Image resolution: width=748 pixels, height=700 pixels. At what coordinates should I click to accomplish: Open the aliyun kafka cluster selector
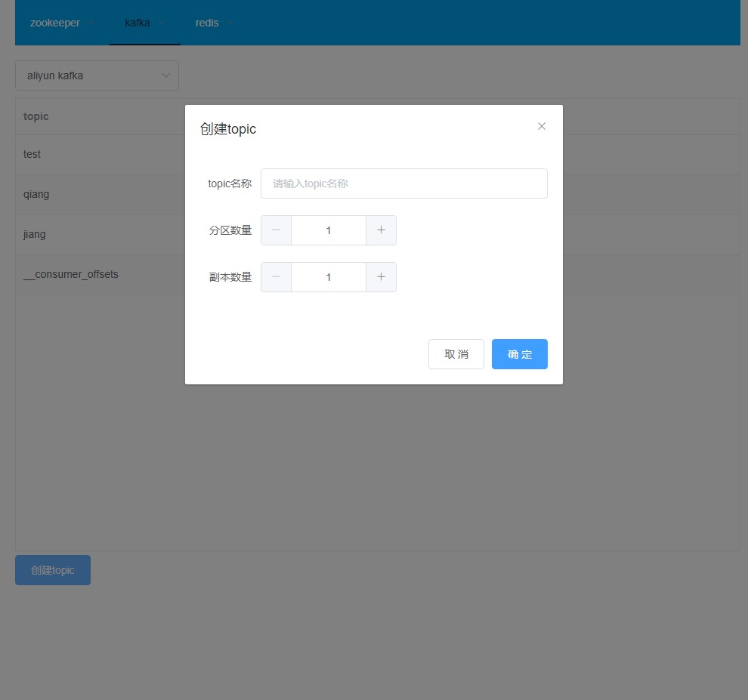(x=97, y=76)
